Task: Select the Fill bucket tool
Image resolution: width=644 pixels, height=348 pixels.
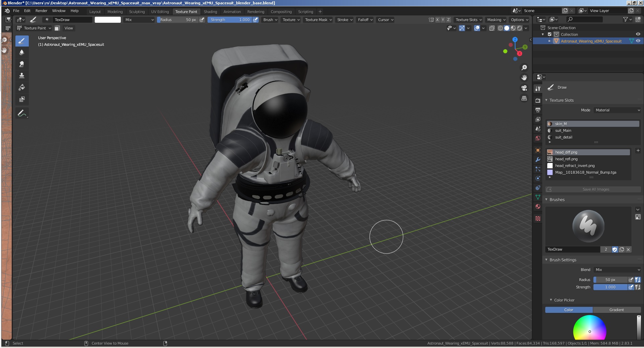Action: pyautogui.click(x=22, y=87)
